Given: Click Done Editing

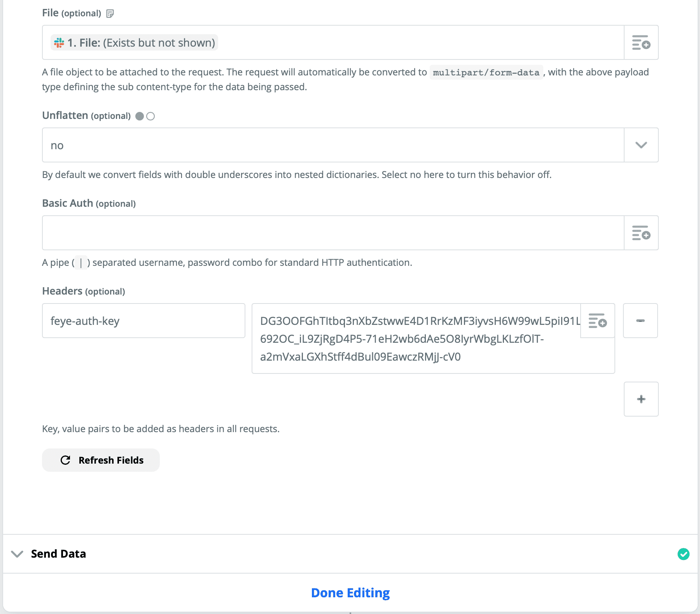Looking at the screenshot, I should (350, 593).
